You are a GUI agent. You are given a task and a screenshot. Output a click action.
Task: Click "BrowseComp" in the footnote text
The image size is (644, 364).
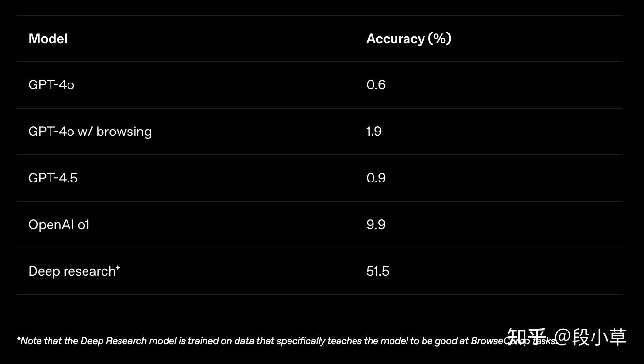(x=491, y=341)
